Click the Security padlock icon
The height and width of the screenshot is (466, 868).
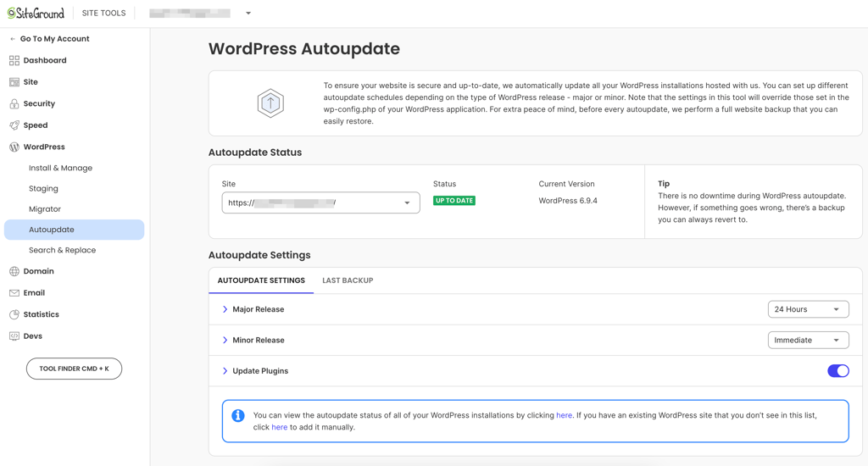point(14,103)
